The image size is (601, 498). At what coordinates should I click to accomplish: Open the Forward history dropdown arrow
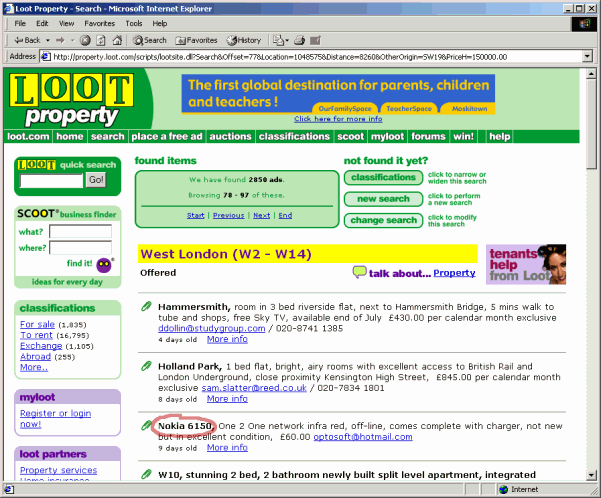(72, 40)
